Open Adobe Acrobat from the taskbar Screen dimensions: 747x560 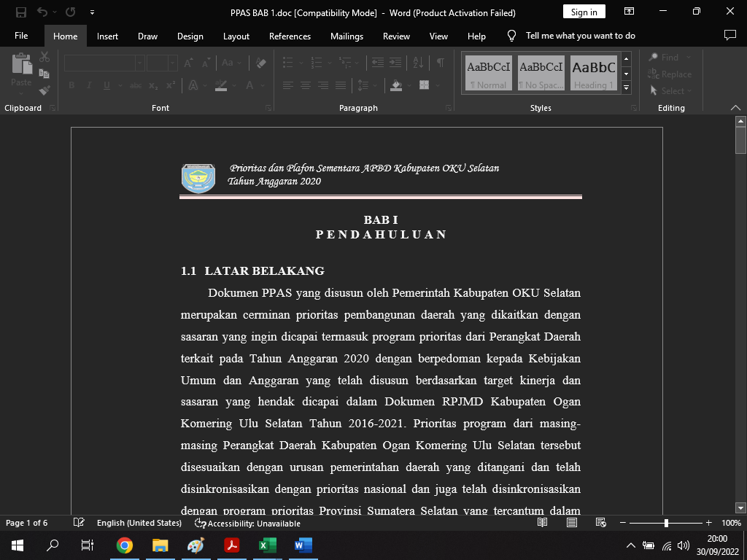[x=231, y=545]
